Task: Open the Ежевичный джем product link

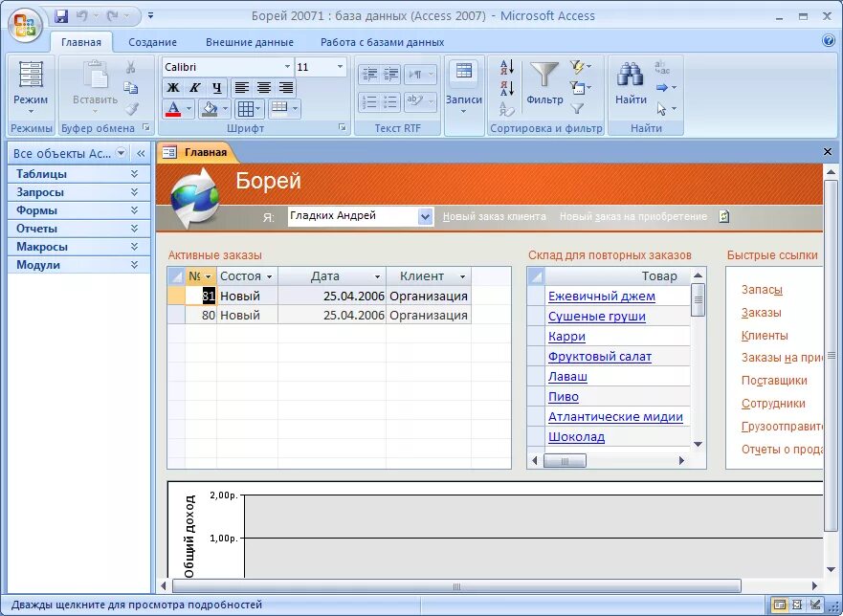Action: 602,297
